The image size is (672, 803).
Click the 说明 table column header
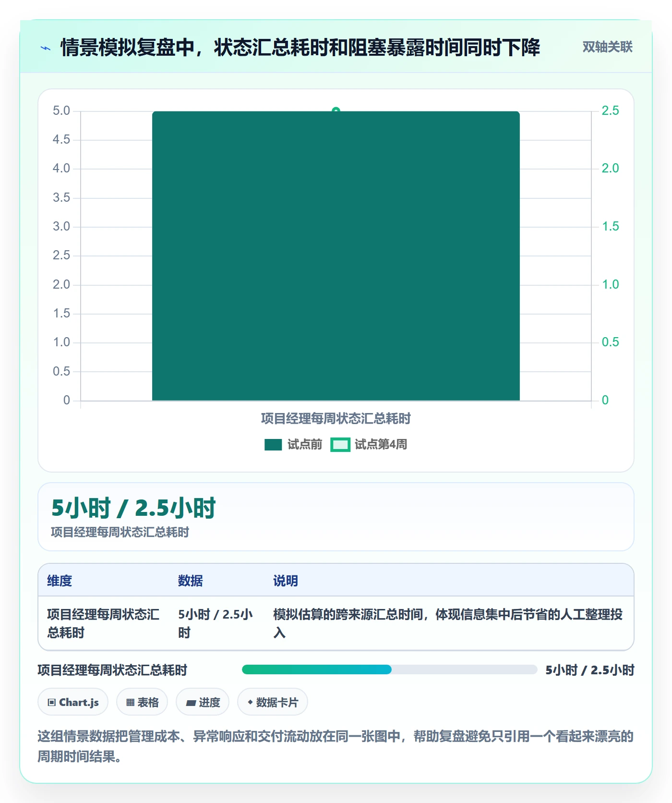286,581
